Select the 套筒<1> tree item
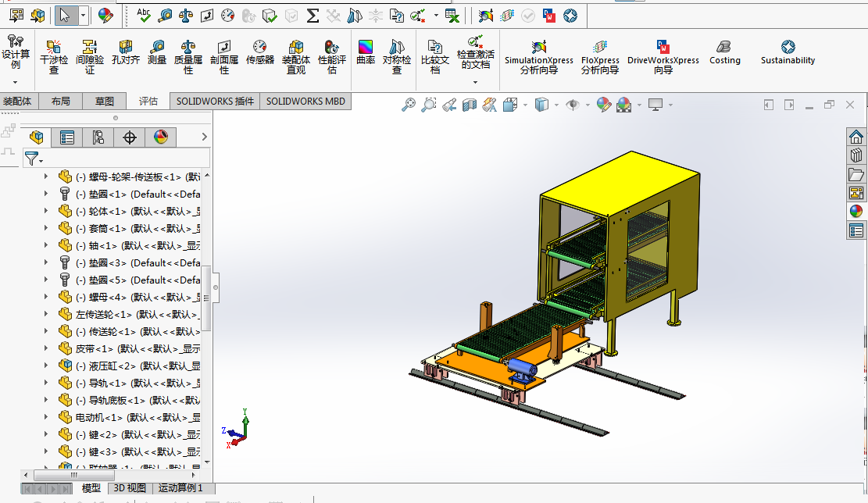The image size is (868, 503). click(x=130, y=229)
